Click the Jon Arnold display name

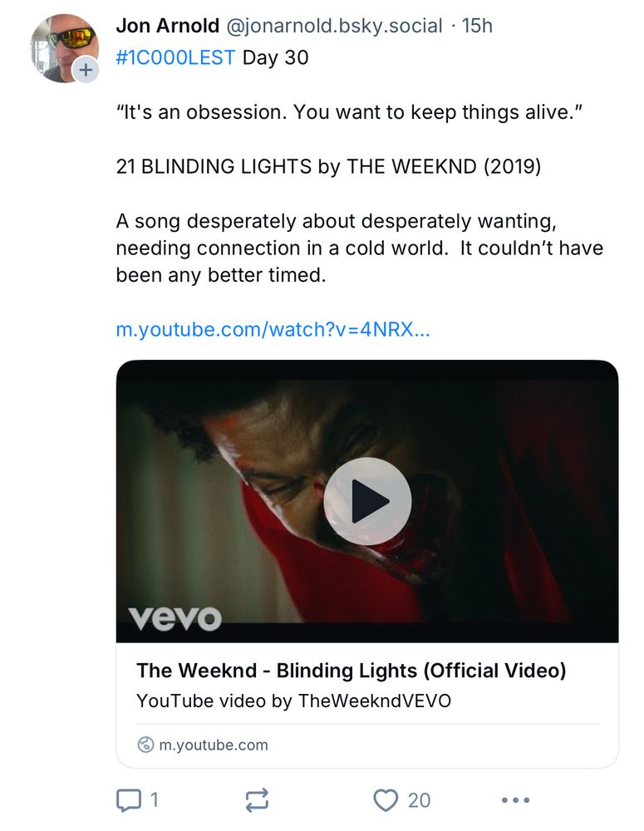[168, 26]
